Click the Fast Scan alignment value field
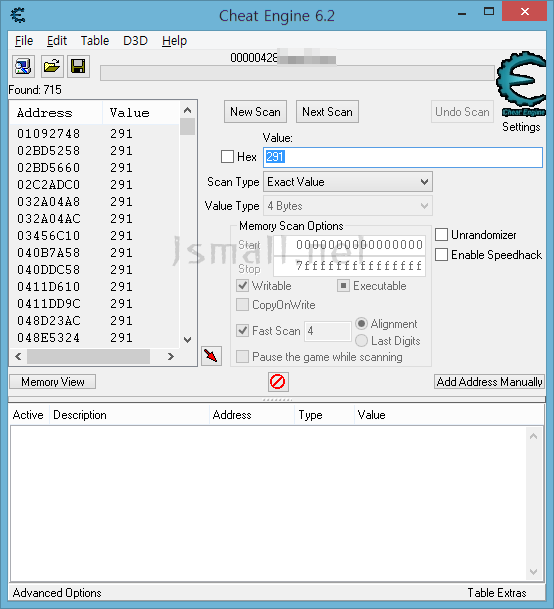Screen dimensions: 554x609 tap(328, 331)
